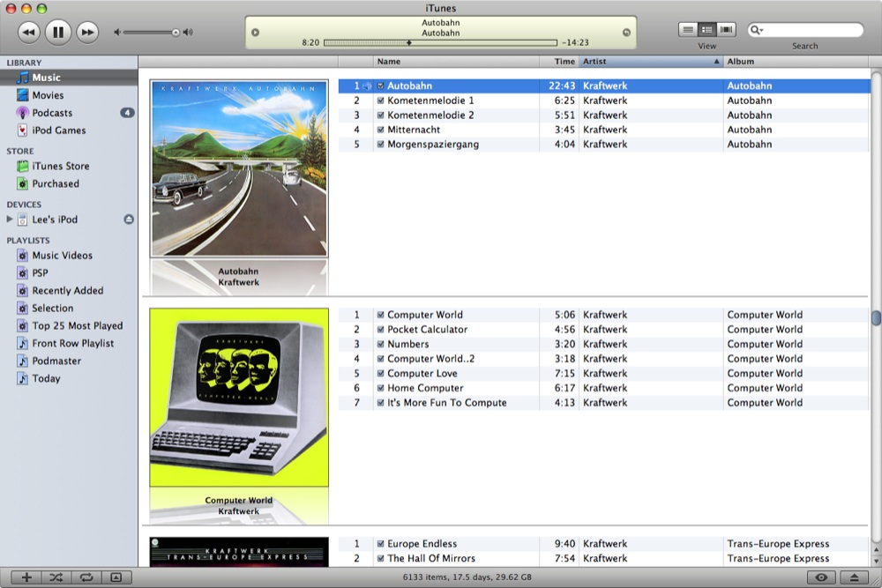This screenshot has width=882, height=588.
Task: Uncheck the Europe Endless checkbox
Action: tap(380, 544)
